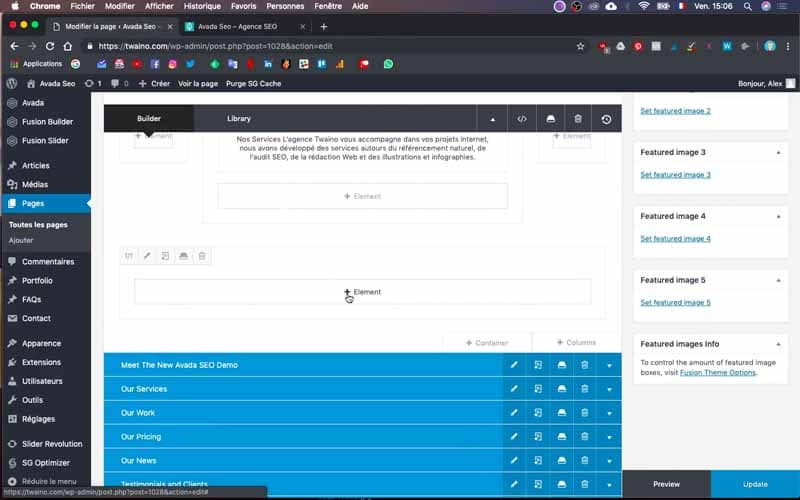Open a new Chrome tab
The image size is (800, 500).
[x=323, y=27]
